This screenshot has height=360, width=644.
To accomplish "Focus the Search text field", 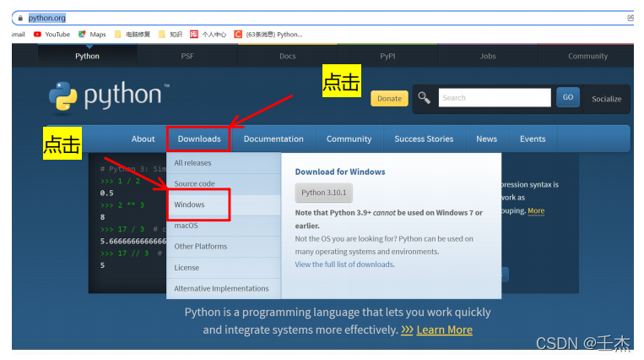I will click(x=495, y=97).
